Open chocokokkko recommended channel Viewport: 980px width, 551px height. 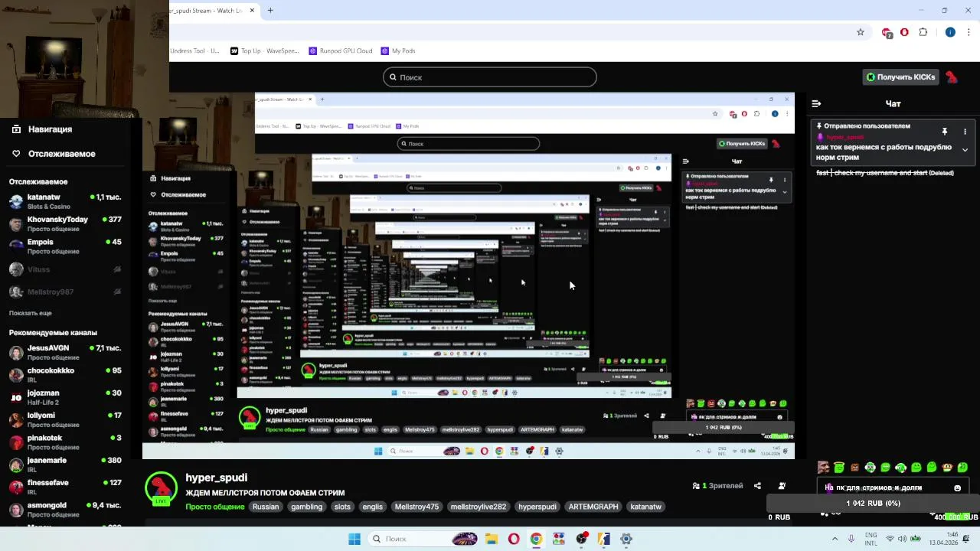pos(65,375)
